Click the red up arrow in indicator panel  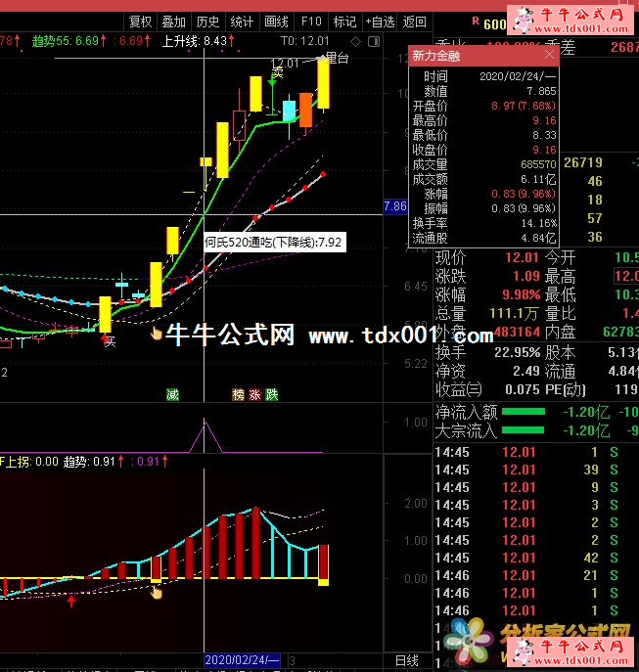(71, 601)
